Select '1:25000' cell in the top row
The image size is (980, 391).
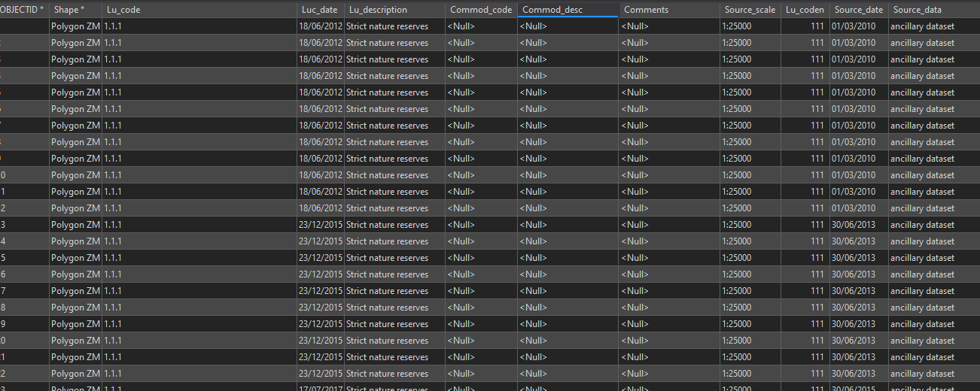[750, 26]
